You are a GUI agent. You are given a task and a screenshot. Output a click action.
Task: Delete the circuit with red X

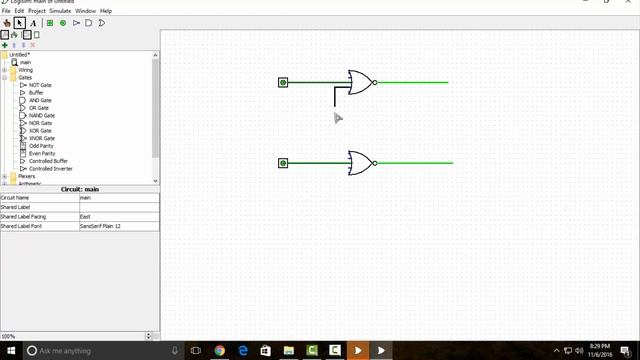[33, 45]
